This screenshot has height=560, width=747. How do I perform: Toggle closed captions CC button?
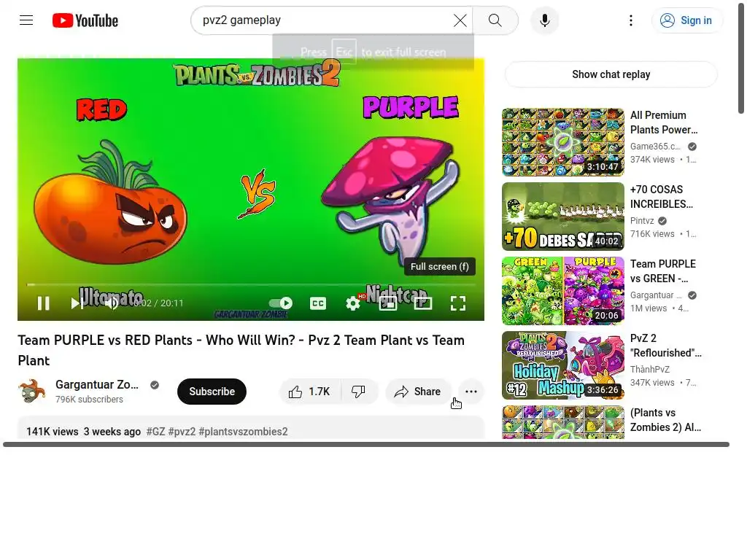pos(318,303)
